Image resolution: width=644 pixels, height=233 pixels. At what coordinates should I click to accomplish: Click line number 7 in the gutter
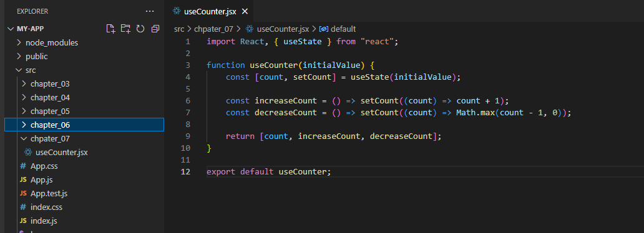[188, 112]
